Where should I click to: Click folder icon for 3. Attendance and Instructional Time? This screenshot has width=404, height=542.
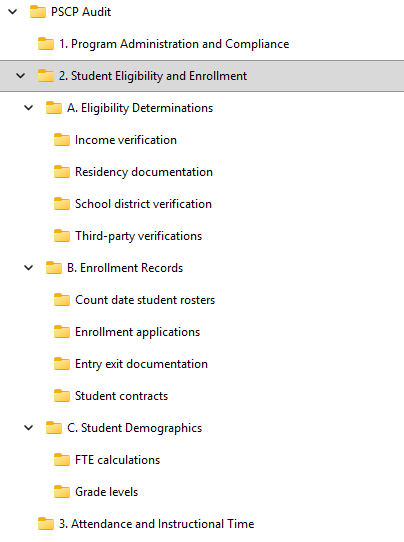[46, 524]
